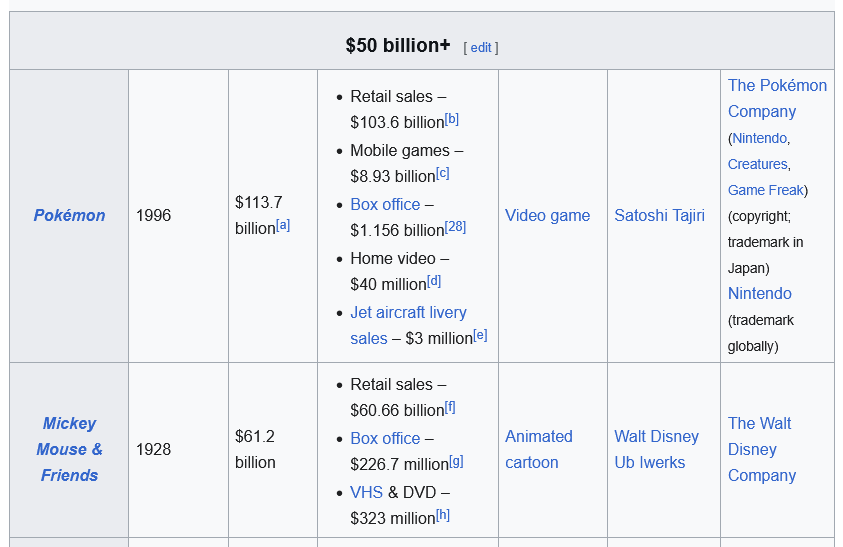The width and height of the screenshot is (843, 547).
Task: Click footnote [d] after $40 million
Action: [434, 281]
